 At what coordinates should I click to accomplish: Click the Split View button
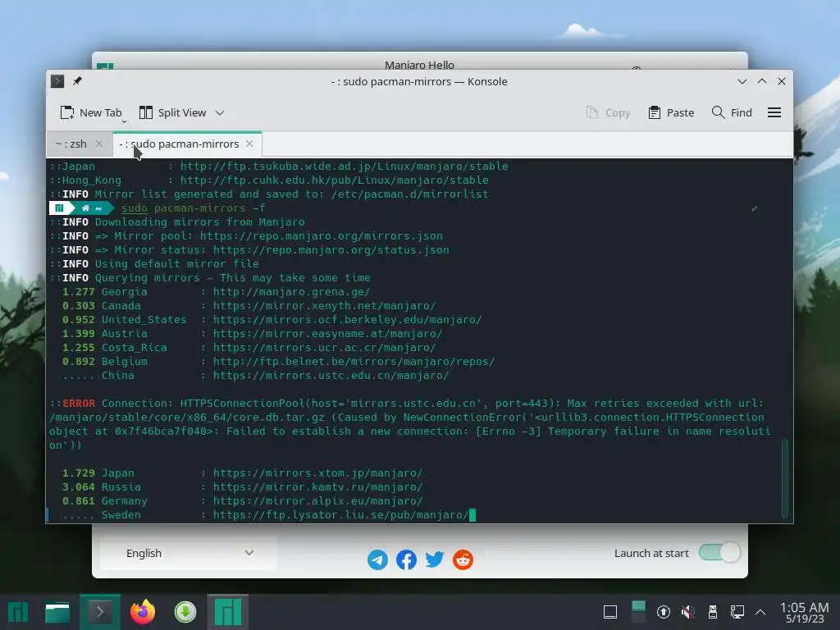(172, 112)
